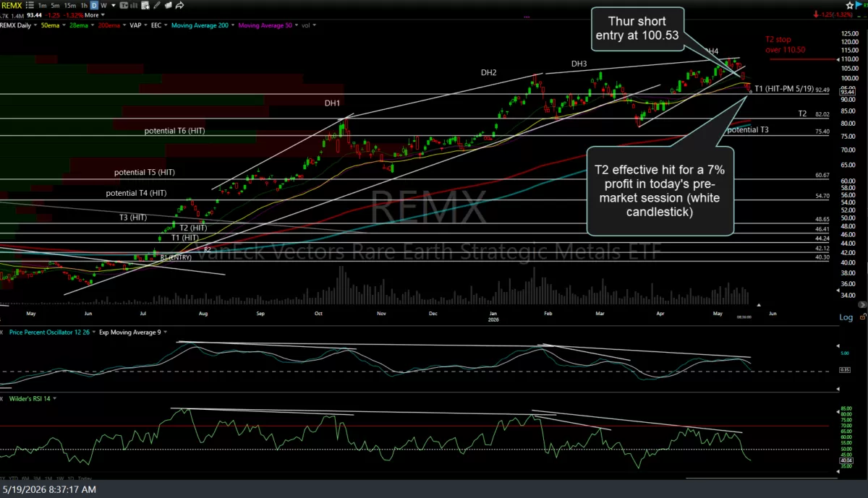Open the Moving Average 50 dropdown
The height and width of the screenshot is (498, 868).
pyautogui.click(x=297, y=25)
